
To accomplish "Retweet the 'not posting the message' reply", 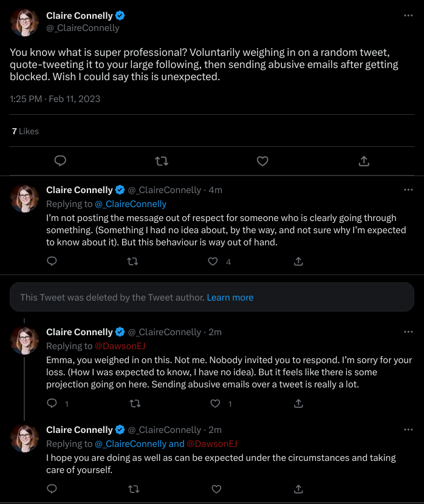I will [x=132, y=261].
